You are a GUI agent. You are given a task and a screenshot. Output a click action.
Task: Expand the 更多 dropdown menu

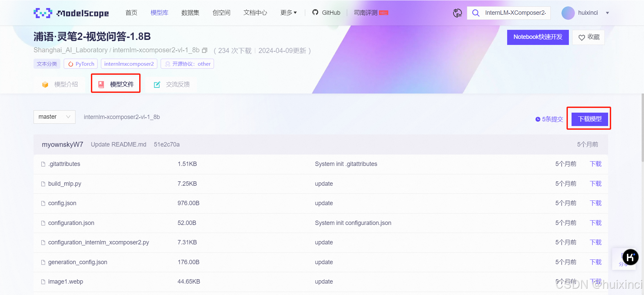click(x=288, y=13)
